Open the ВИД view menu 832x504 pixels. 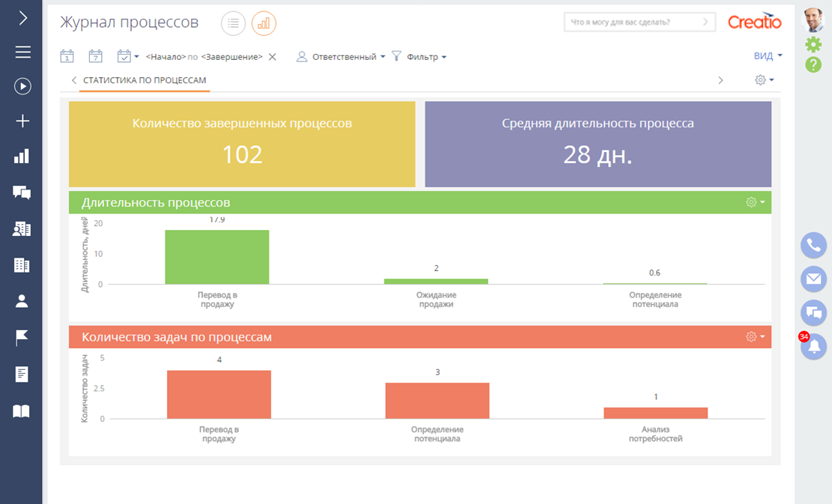pos(768,56)
